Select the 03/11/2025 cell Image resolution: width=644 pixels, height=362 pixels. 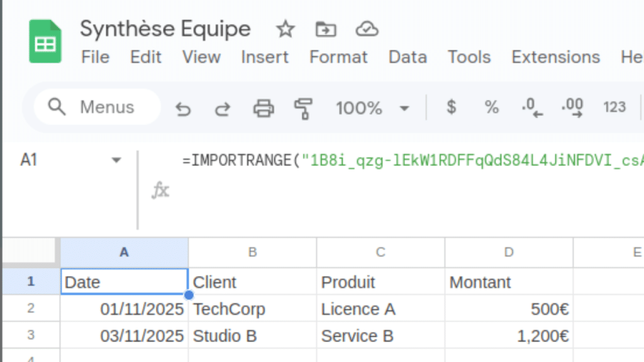[124, 336]
